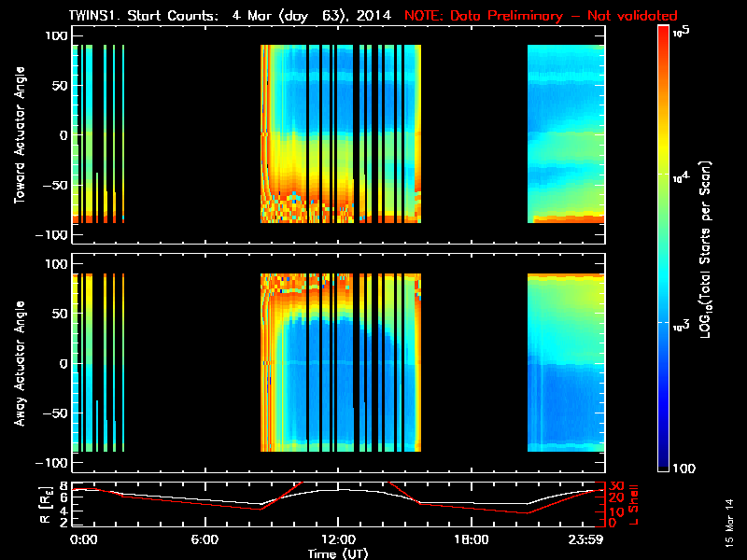This screenshot has height=560, width=747.
Task: Click the 6:00 time tick label
Action: 204,539
